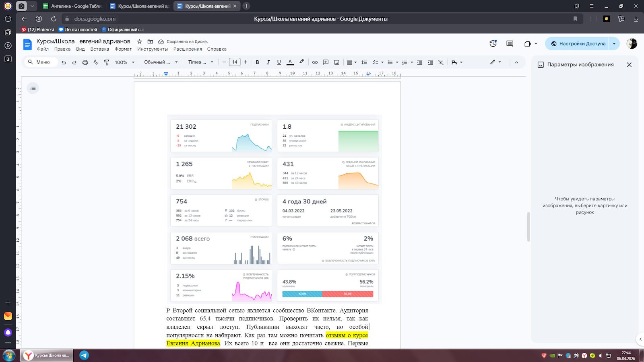Open the zoom 100% dropdown

coord(124,62)
